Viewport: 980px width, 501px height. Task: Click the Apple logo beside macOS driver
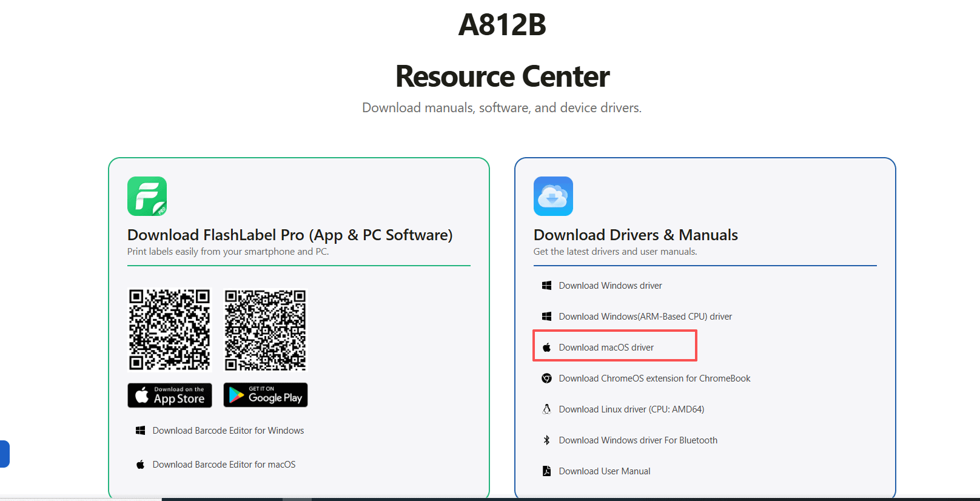546,348
